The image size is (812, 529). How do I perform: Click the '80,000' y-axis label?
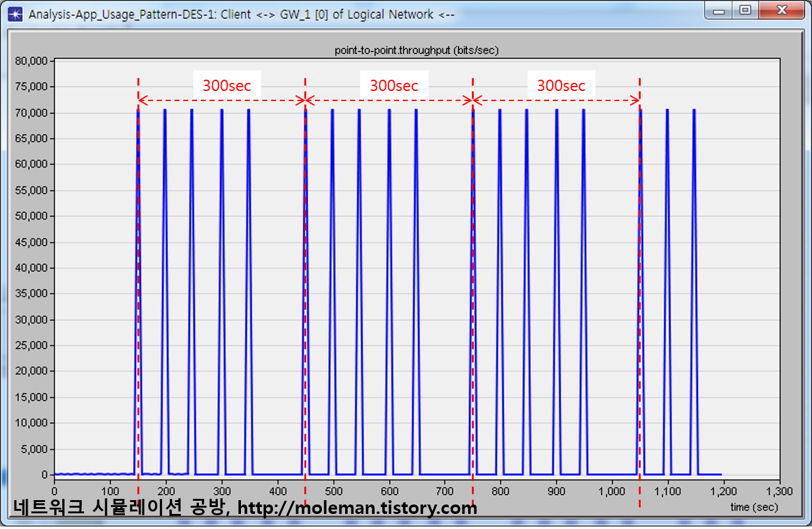(31, 61)
